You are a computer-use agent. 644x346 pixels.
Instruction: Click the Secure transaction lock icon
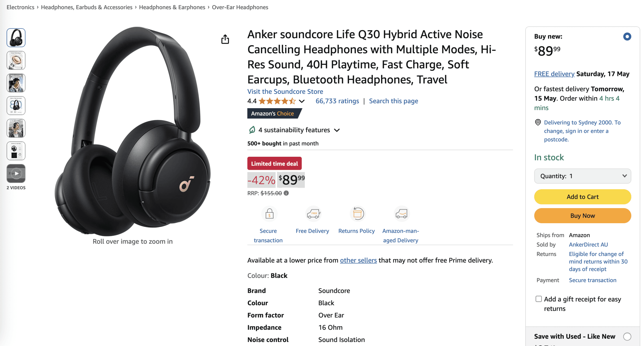tap(269, 213)
